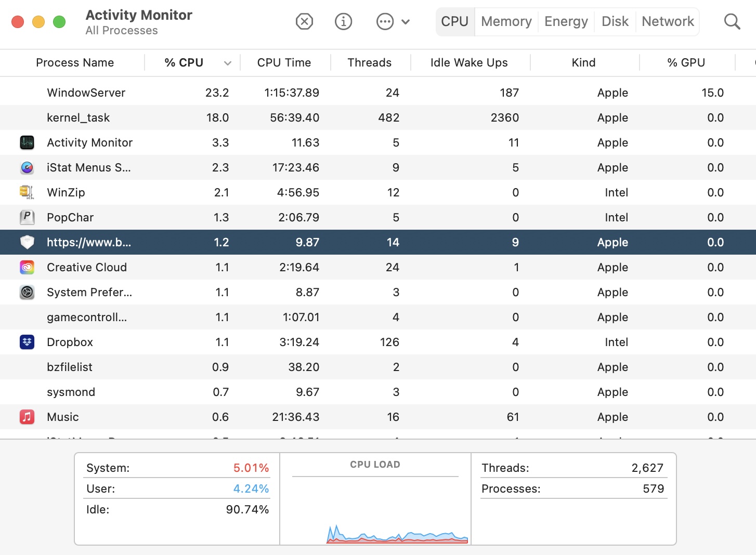Click the search magnifier icon
This screenshot has width=756, height=555.
point(732,22)
